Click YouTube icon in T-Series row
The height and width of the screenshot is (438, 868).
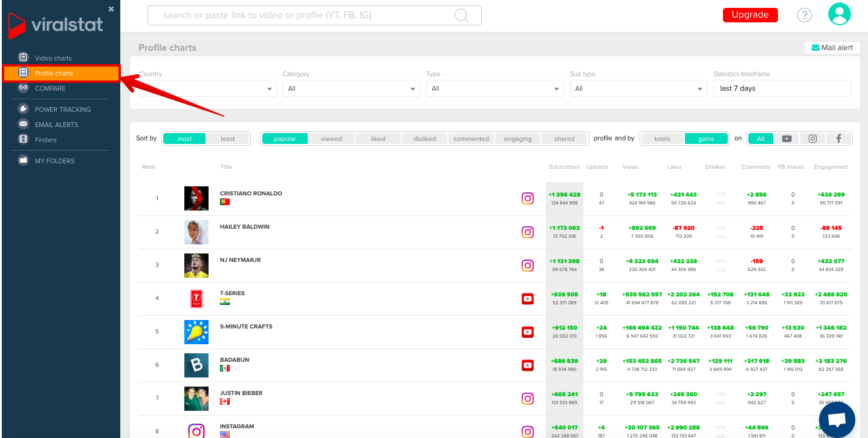(x=528, y=298)
